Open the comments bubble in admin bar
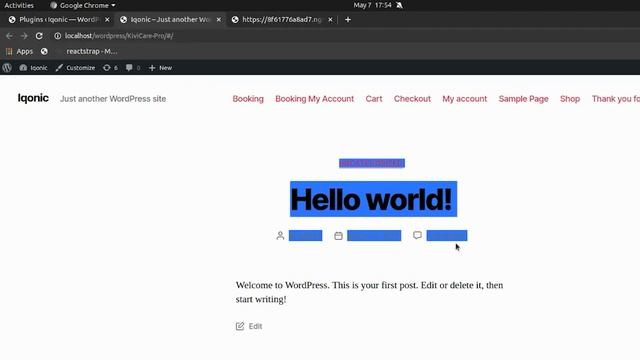The image size is (640, 360). coord(133,68)
